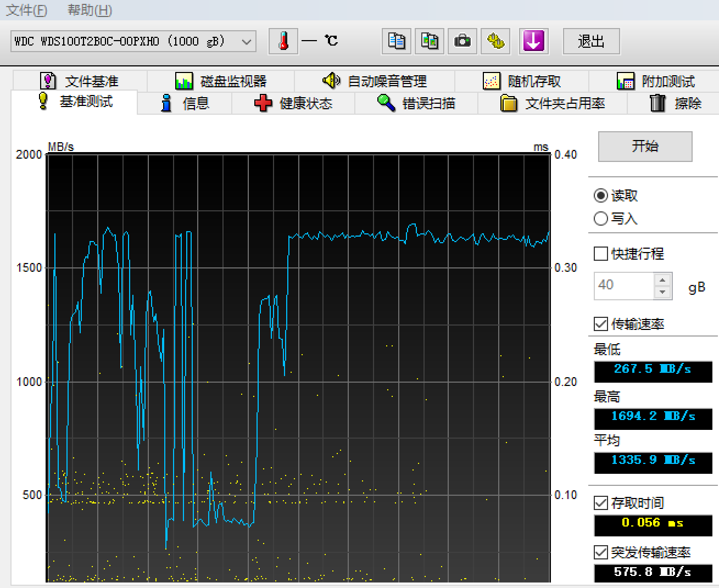Click the 退出 button
719x588 pixels.
[592, 41]
